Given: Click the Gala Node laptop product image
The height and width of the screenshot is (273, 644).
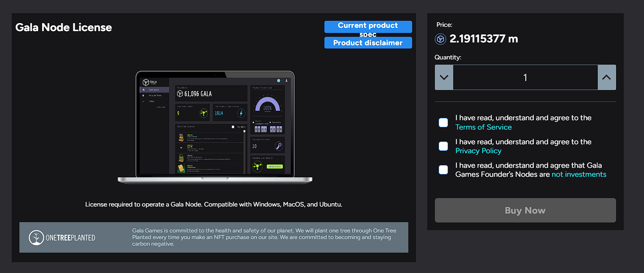Looking at the screenshot, I should 215,127.
